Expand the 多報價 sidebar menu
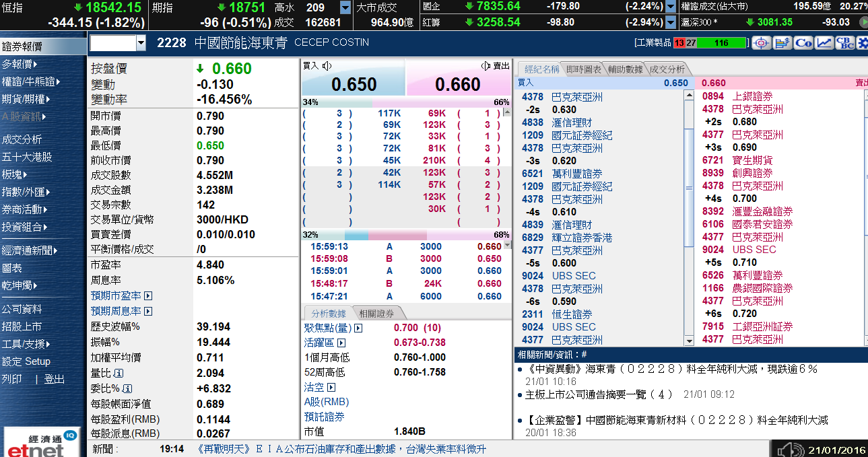Screen dimensions: 868x457 [x=19, y=64]
